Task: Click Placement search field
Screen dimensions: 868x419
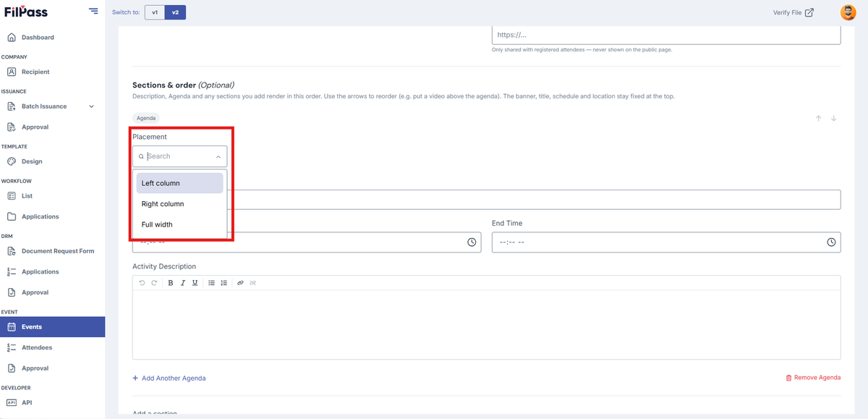Action: tap(179, 156)
